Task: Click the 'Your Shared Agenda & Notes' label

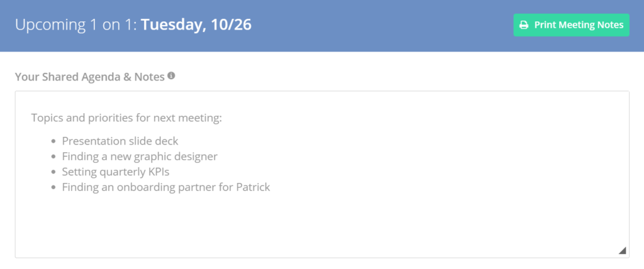Action: tap(90, 77)
